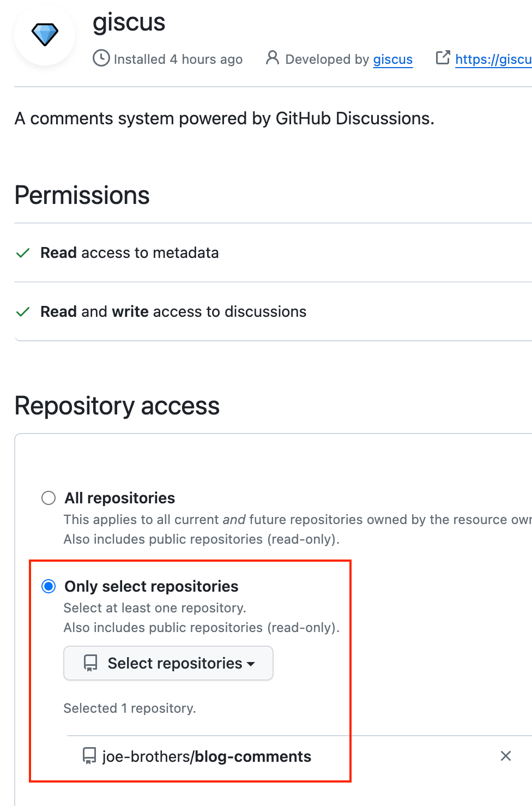This screenshot has height=806, width=532.
Task: Open the giscus developer link
Action: (x=392, y=59)
